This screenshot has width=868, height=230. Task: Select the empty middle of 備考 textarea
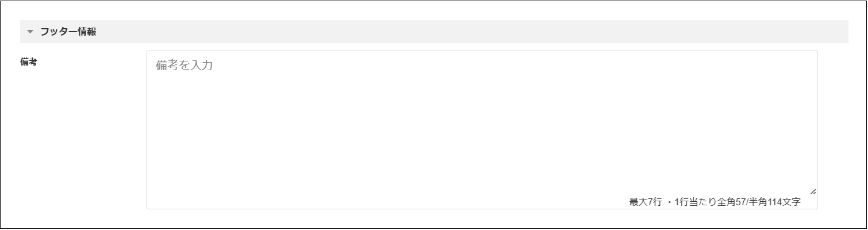point(481,129)
